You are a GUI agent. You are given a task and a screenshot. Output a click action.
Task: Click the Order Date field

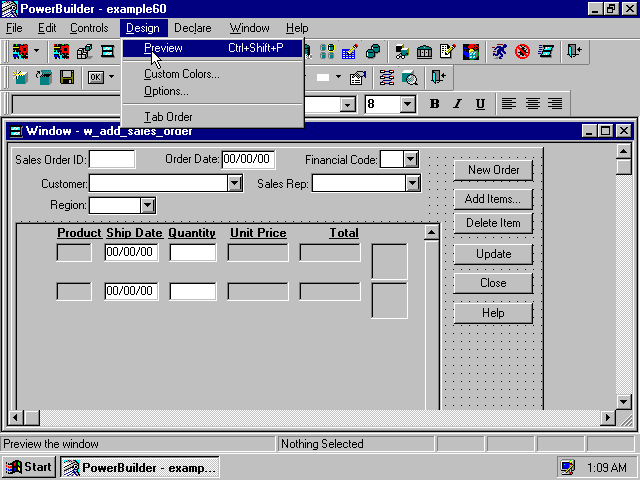(248, 159)
